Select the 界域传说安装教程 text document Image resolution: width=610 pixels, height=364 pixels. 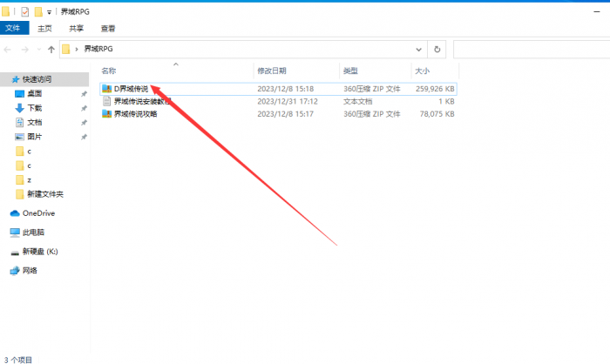[278, 101]
